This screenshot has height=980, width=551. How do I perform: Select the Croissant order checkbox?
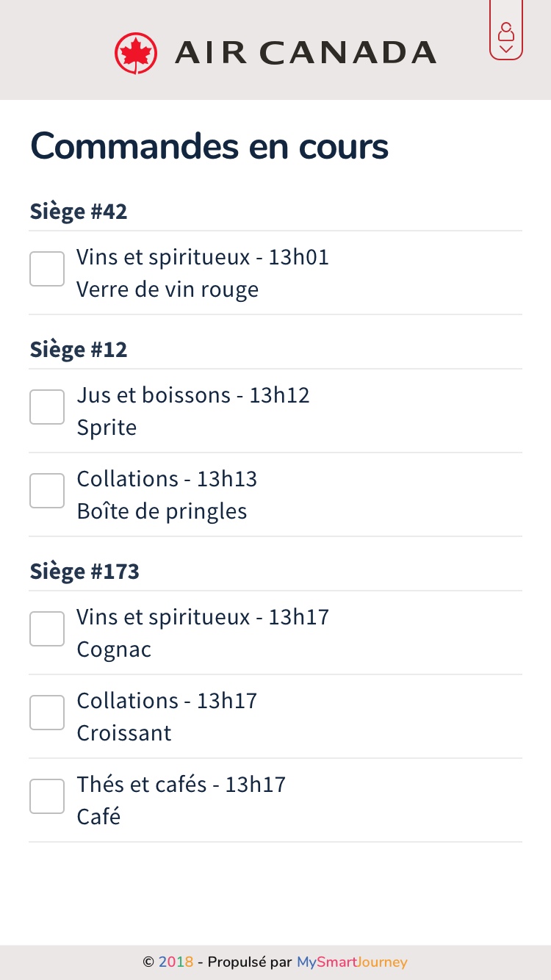click(47, 713)
